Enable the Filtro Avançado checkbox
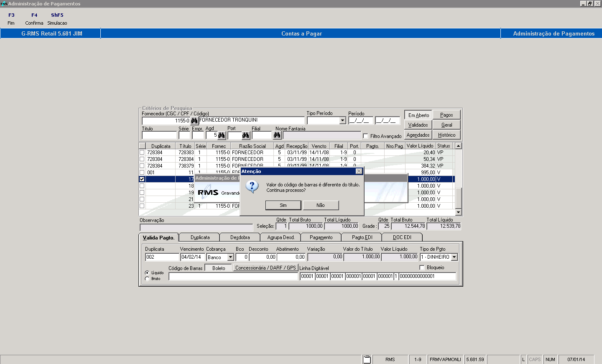This screenshot has width=602, height=364. (x=365, y=136)
